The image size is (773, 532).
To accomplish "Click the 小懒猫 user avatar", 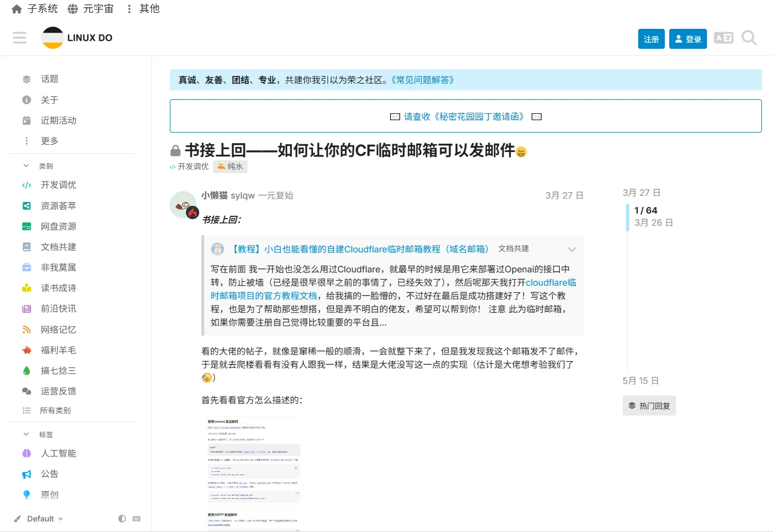I will tap(183, 205).
